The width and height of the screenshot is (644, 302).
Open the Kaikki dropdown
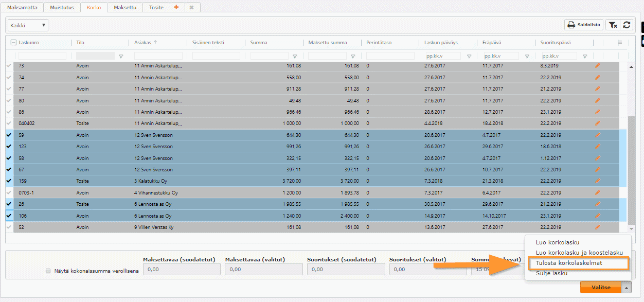tap(28, 25)
